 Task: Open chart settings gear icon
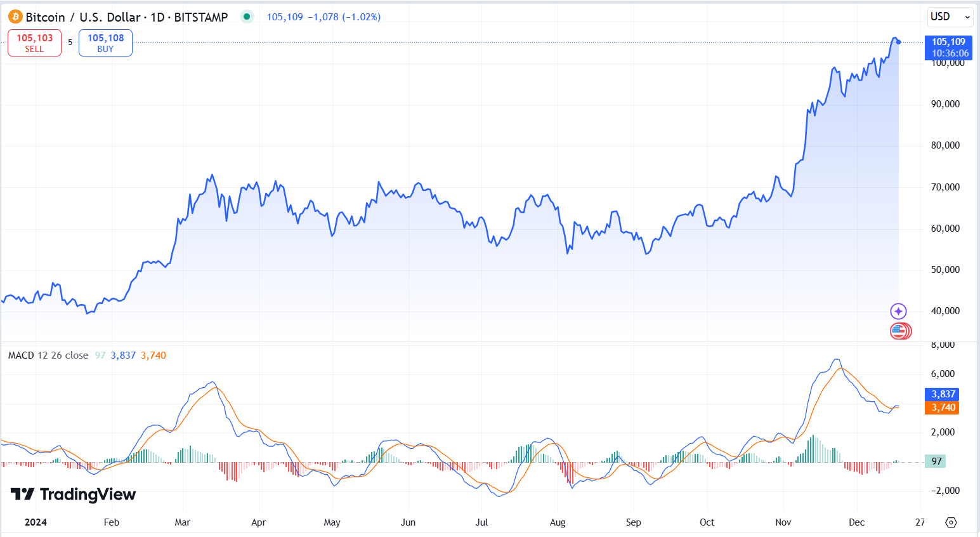[x=951, y=522]
